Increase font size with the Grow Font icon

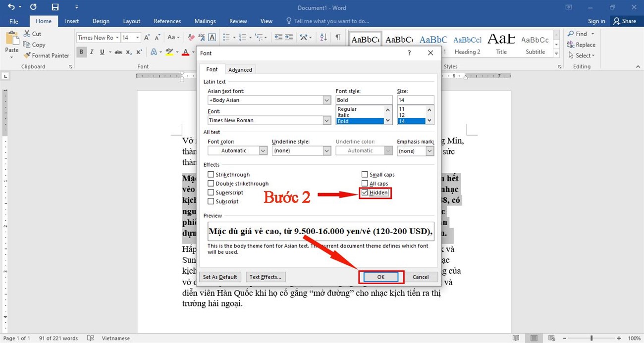(x=148, y=37)
